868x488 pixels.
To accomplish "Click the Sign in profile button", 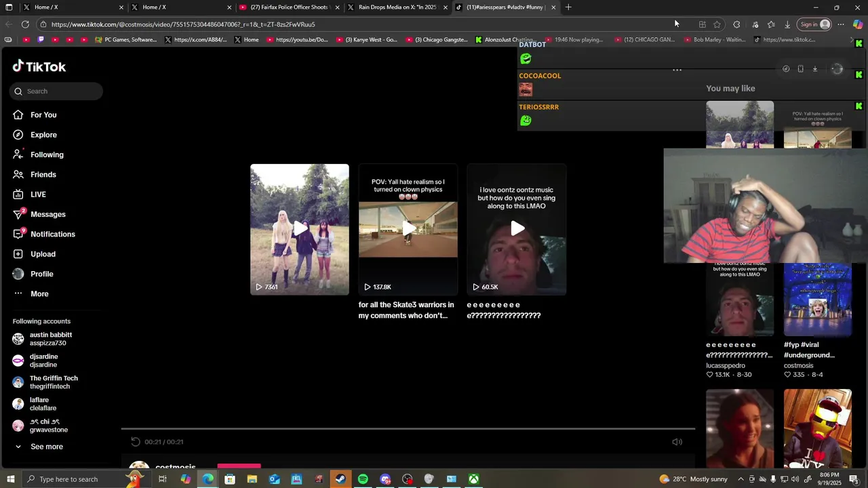I will pyautogui.click(x=814, y=24).
